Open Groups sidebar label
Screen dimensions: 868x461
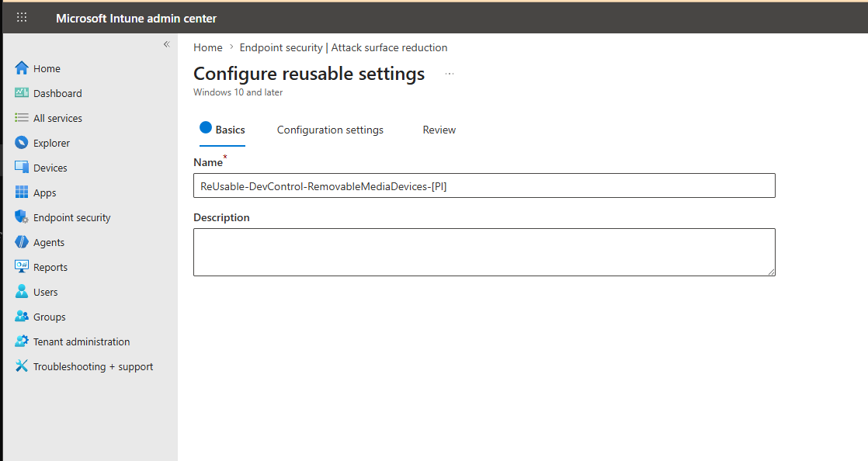point(49,317)
